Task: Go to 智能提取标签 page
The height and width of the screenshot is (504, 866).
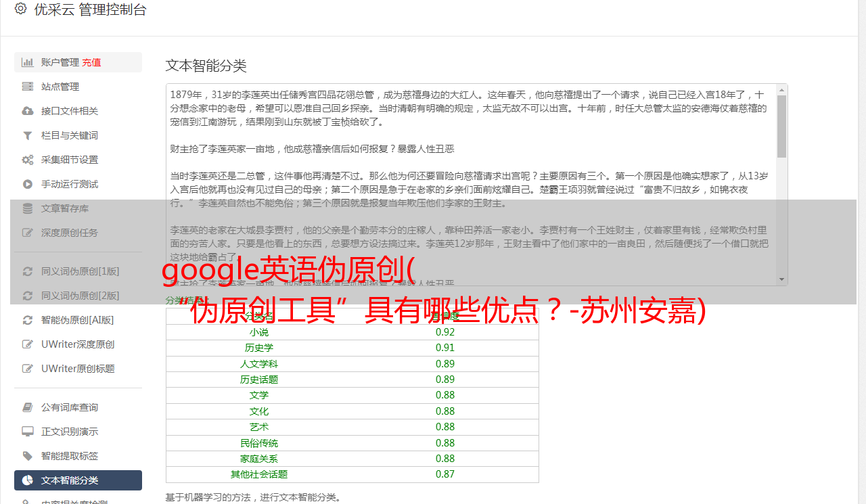Action: [x=78, y=456]
